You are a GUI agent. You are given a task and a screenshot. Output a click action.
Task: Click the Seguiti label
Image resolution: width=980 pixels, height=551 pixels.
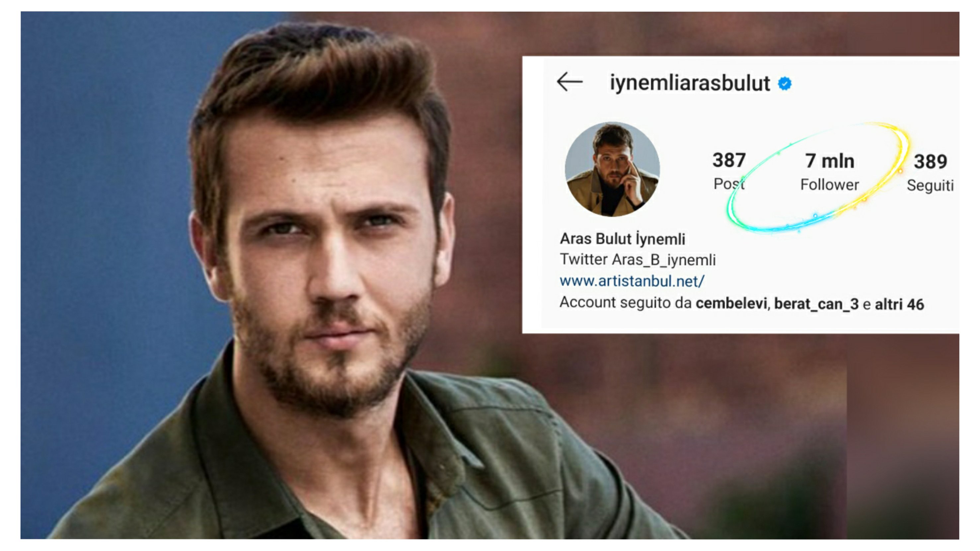[930, 186]
